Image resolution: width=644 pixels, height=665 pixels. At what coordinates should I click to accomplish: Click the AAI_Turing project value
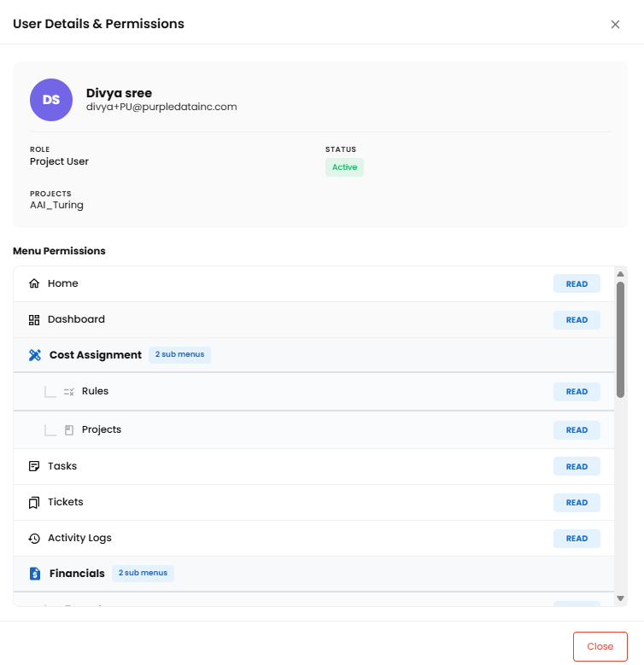56,205
